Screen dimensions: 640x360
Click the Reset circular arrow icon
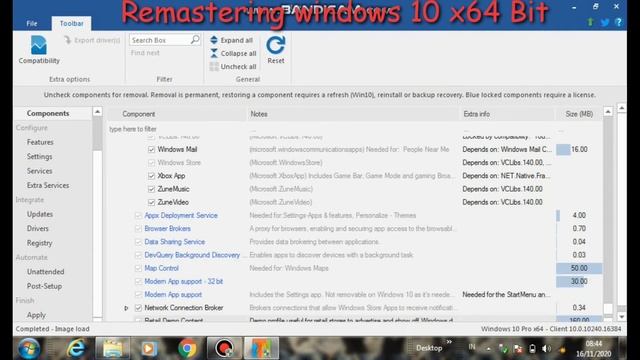pos(276,45)
